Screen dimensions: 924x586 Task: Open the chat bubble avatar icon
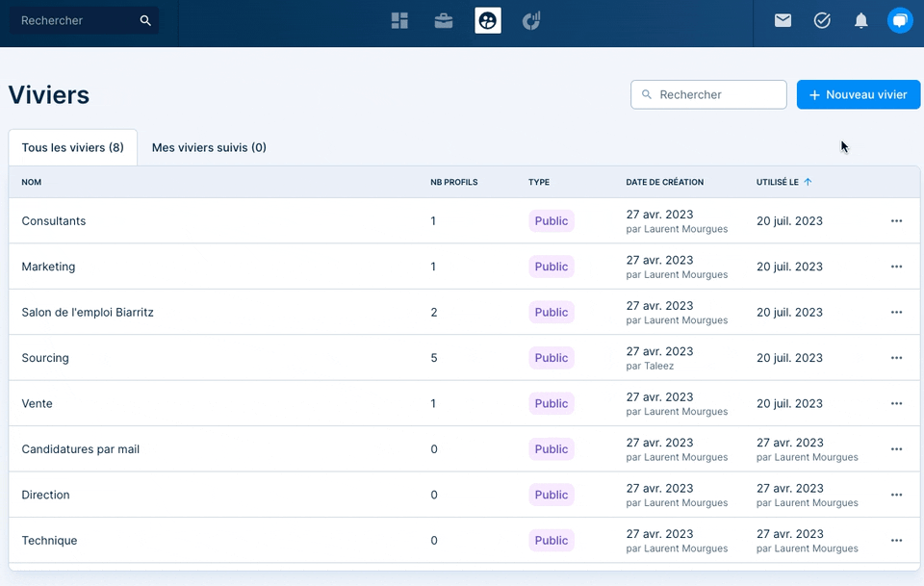pyautogui.click(x=900, y=20)
